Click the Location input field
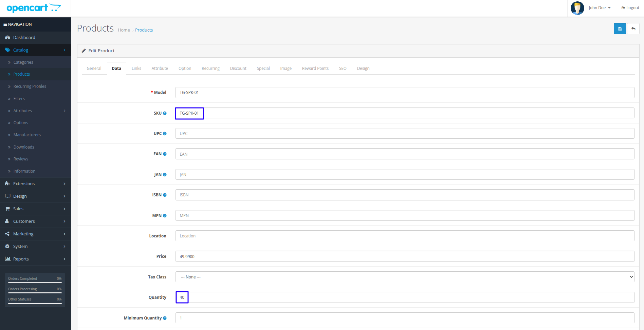644x330 pixels. (x=405, y=236)
